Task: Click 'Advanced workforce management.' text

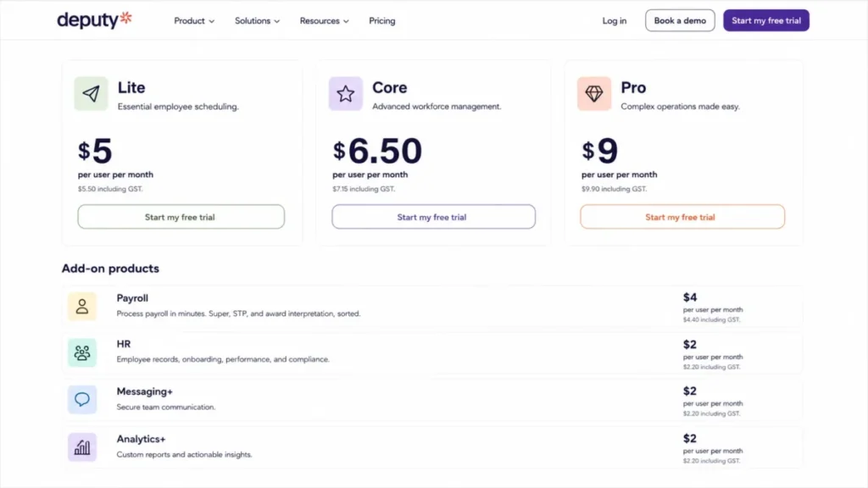Action: click(x=437, y=106)
